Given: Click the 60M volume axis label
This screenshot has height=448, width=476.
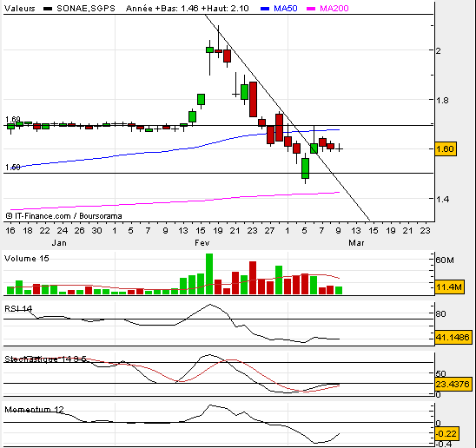Looking at the screenshot, I should pos(445,260).
